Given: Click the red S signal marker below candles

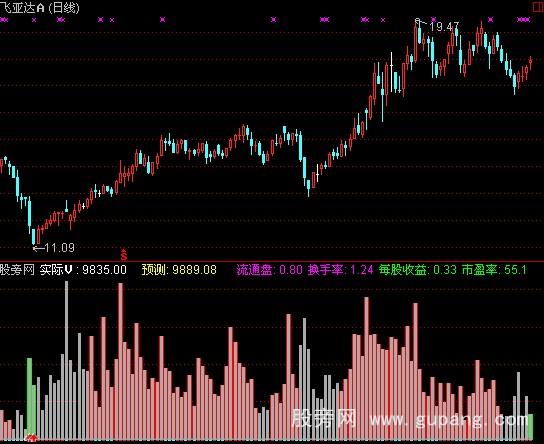Looking at the screenshot, I should 124,254.
